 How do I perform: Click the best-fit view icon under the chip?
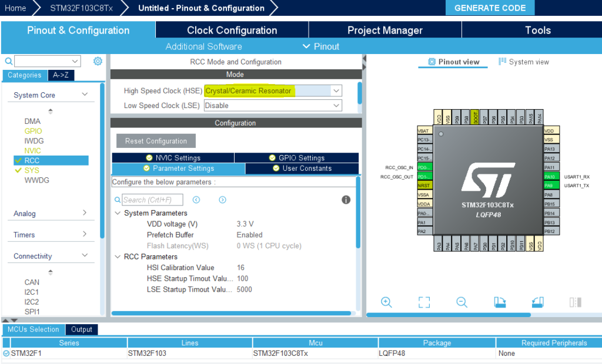(424, 302)
